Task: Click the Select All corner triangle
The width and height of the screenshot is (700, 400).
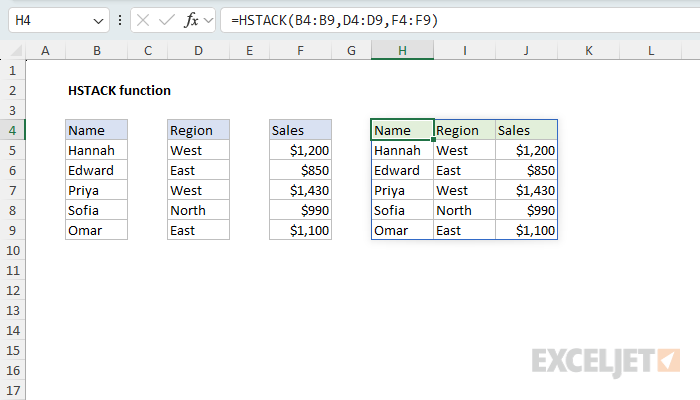Action: point(16,51)
